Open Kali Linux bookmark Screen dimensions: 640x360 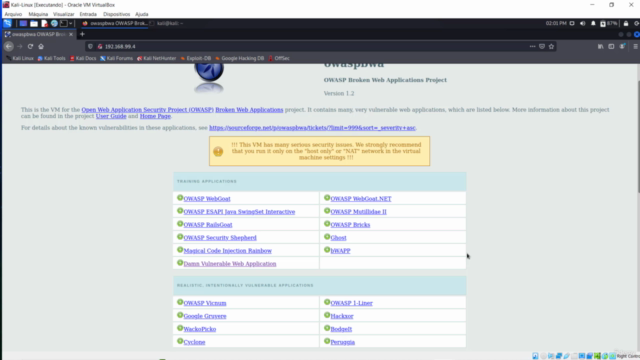(20, 58)
